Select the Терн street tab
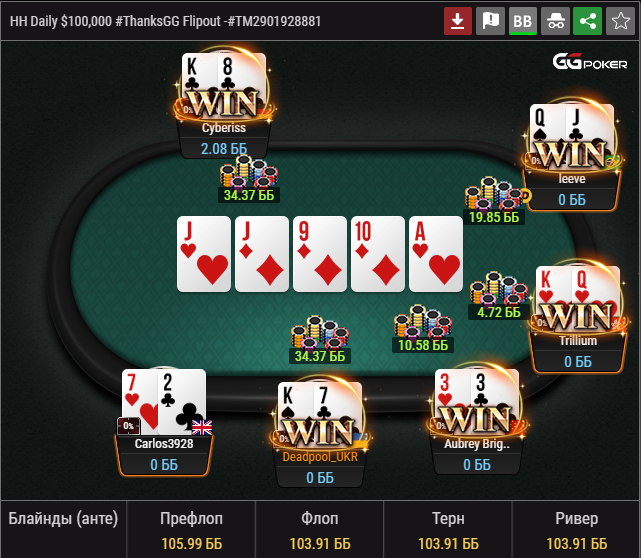The height and width of the screenshot is (558, 641). (x=448, y=530)
